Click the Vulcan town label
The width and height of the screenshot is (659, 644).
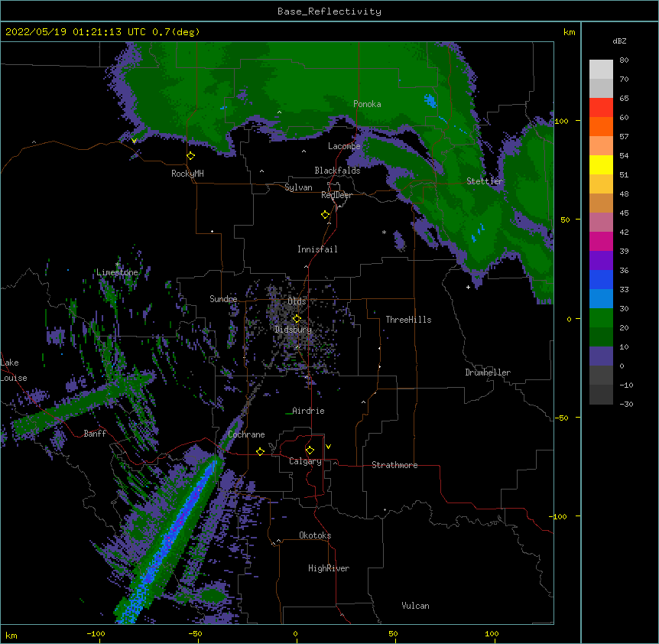click(415, 606)
